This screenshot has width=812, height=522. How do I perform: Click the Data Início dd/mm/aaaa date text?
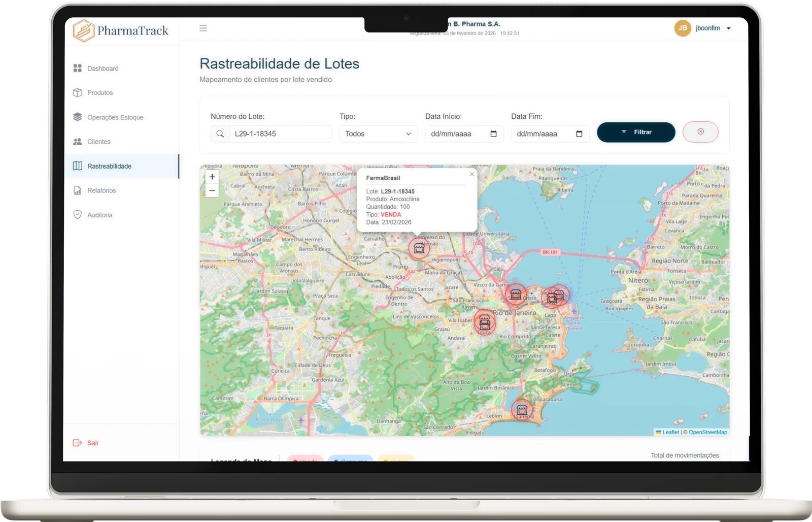pyautogui.click(x=451, y=134)
